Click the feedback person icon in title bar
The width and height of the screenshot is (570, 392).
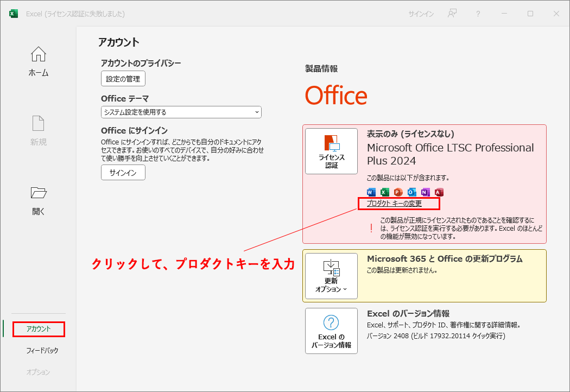pyautogui.click(x=452, y=14)
